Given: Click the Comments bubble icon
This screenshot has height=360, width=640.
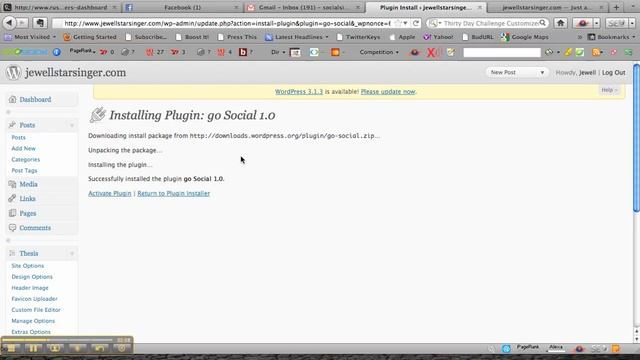Looking at the screenshot, I should [12, 228].
